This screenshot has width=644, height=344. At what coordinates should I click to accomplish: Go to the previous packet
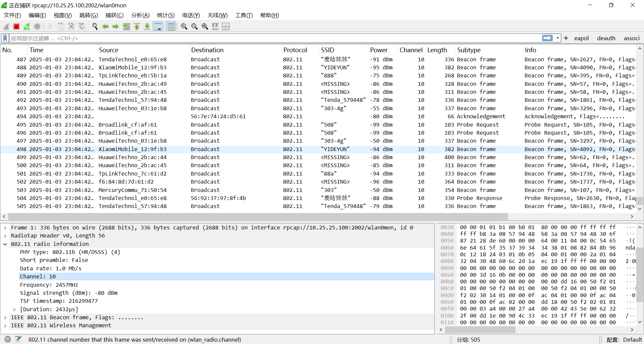click(x=105, y=26)
